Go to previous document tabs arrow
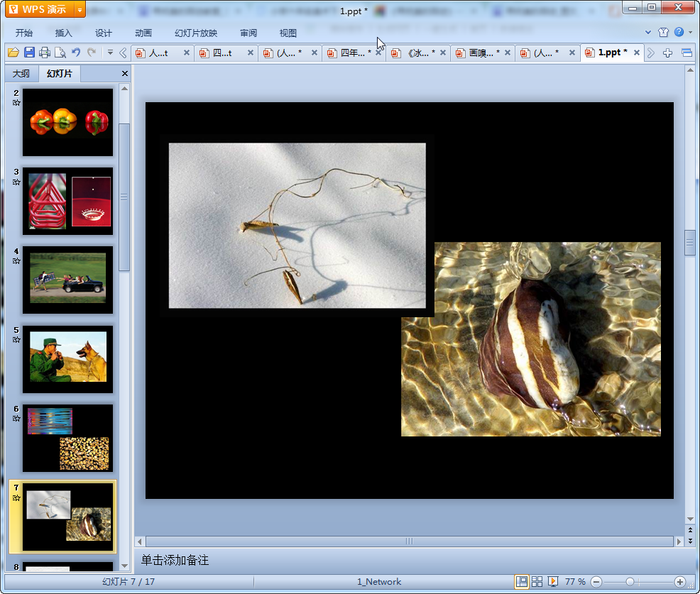Screen dimensions: 700x594 coord(123,53)
